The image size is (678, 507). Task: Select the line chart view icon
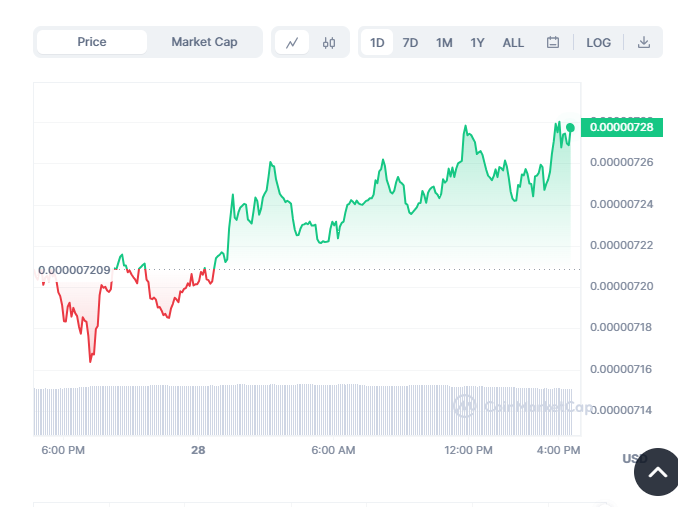click(292, 42)
